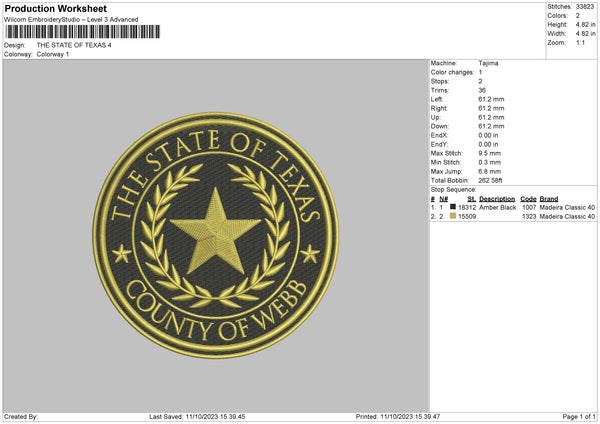The image size is (600, 424).
Task: Click the 'N#' column header
Action: pos(443,199)
